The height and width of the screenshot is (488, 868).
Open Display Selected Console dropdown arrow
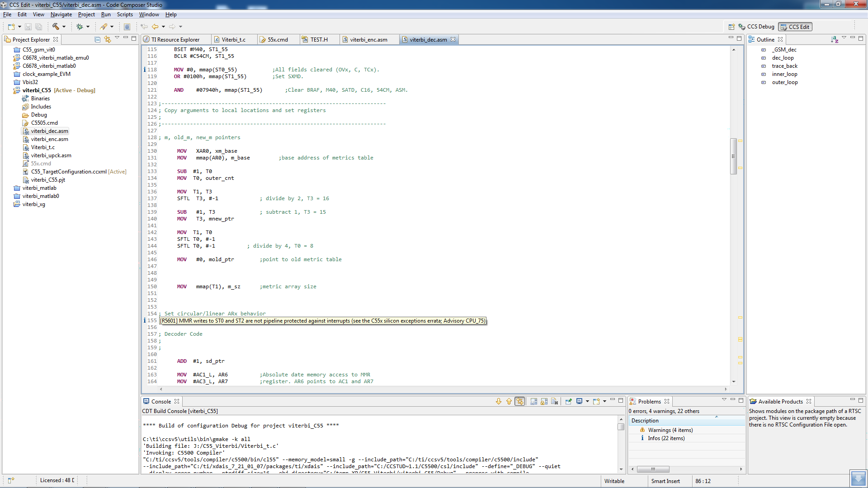[x=587, y=401]
